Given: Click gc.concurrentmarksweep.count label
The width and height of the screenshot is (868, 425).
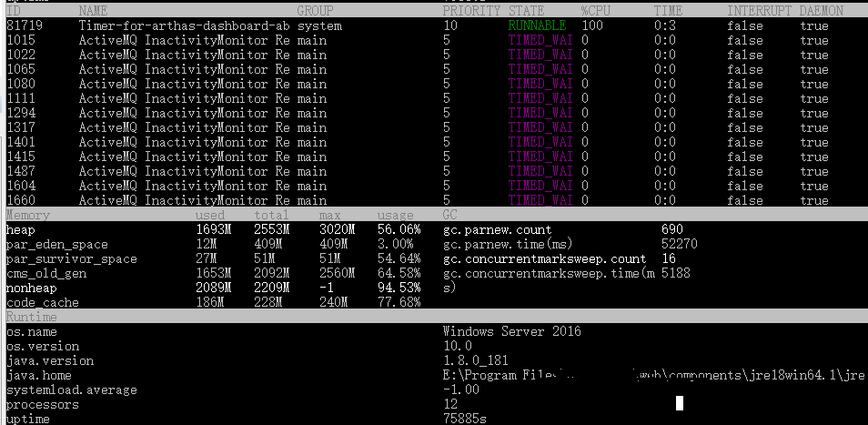Looking at the screenshot, I should pos(544,259).
